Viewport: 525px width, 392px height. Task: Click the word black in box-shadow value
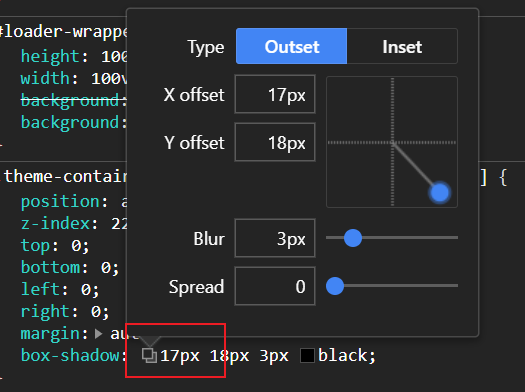(343, 356)
